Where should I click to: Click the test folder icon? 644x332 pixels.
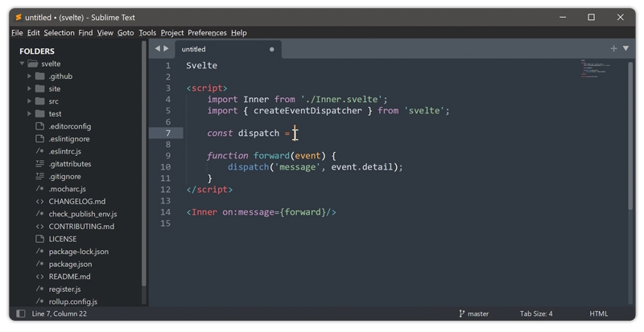pos(40,114)
